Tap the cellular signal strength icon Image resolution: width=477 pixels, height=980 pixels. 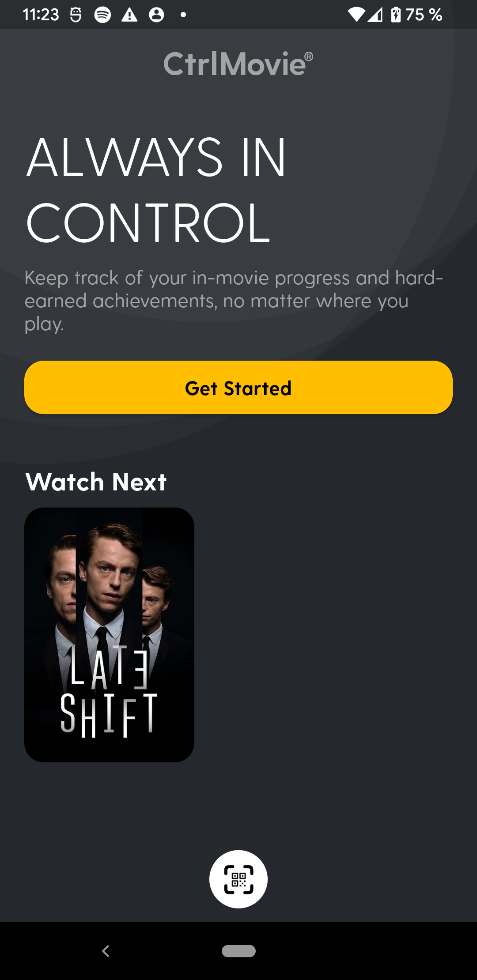coord(375,15)
